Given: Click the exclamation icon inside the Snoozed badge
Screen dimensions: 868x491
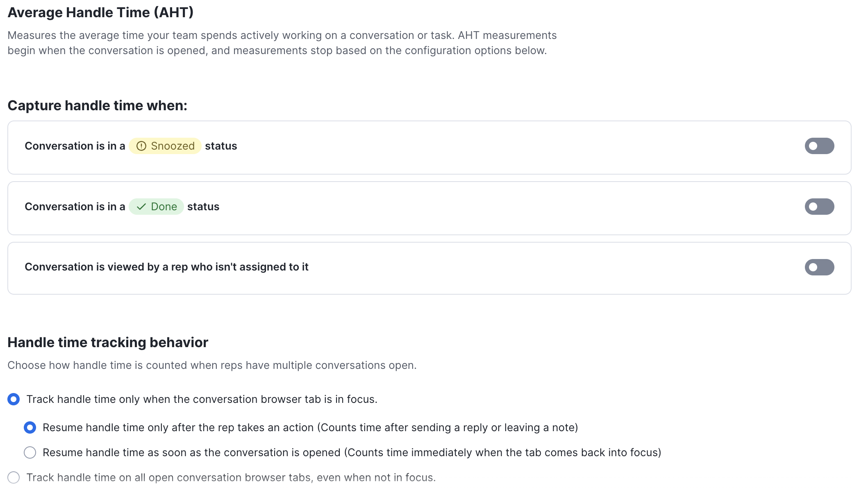Looking at the screenshot, I should click(x=141, y=146).
